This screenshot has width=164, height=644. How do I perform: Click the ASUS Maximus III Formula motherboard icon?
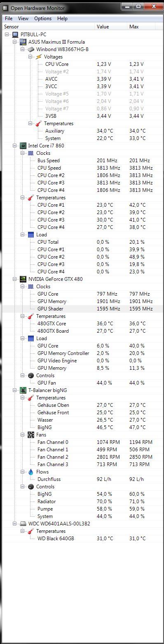click(x=23, y=42)
